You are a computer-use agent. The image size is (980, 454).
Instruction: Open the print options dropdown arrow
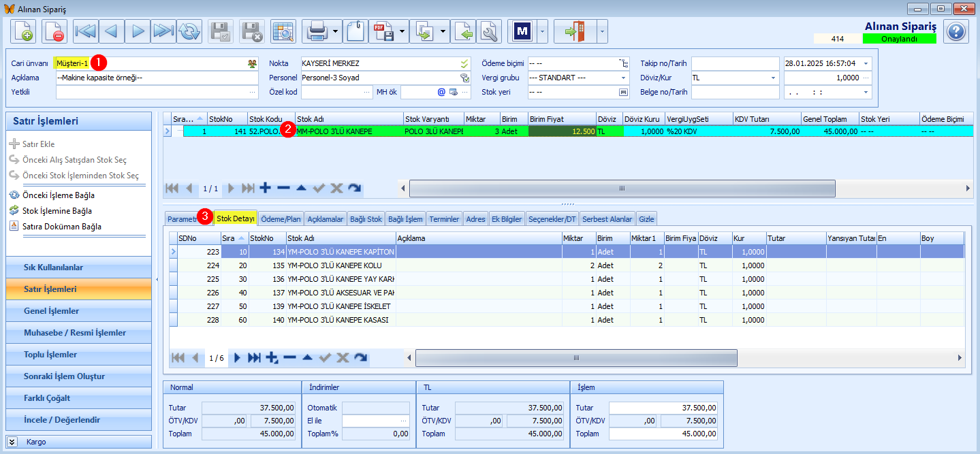336,31
